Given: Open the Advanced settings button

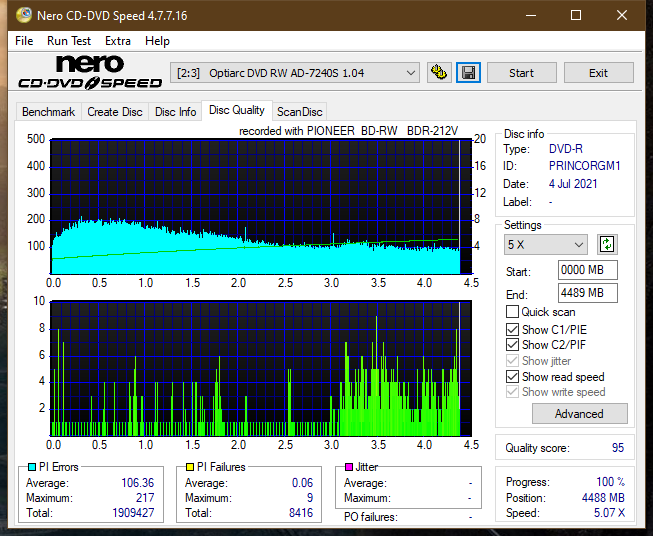Looking at the screenshot, I should (580, 414).
